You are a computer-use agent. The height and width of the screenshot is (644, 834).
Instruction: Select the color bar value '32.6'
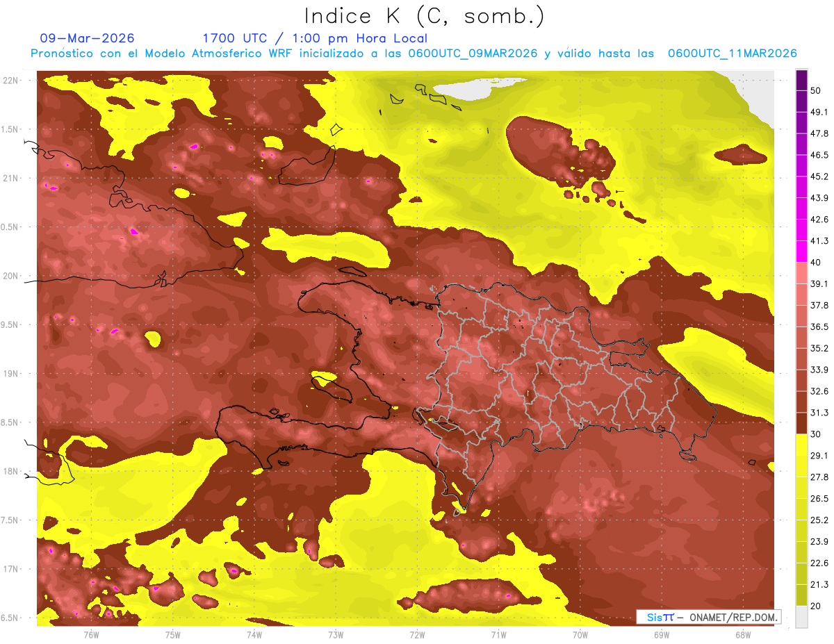819,391
